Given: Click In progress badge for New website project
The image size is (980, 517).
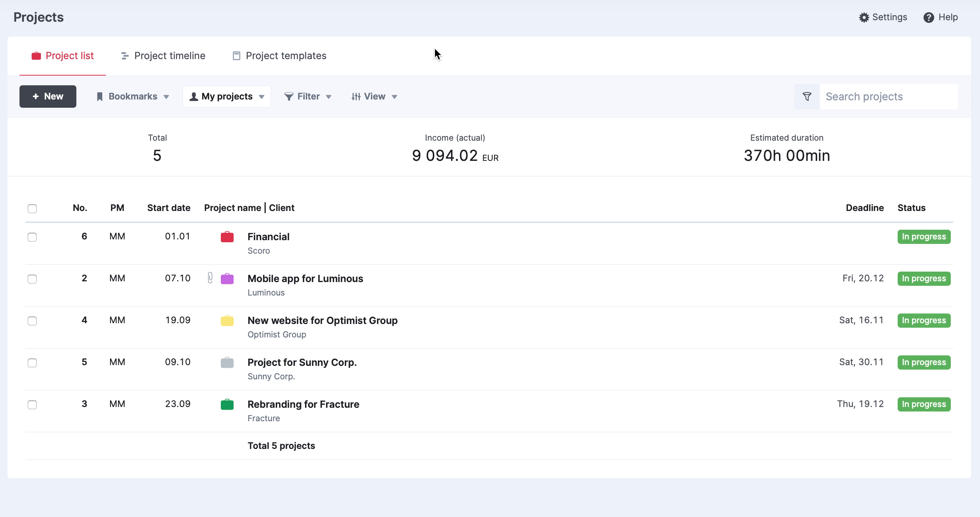Looking at the screenshot, I should (924, 321).
